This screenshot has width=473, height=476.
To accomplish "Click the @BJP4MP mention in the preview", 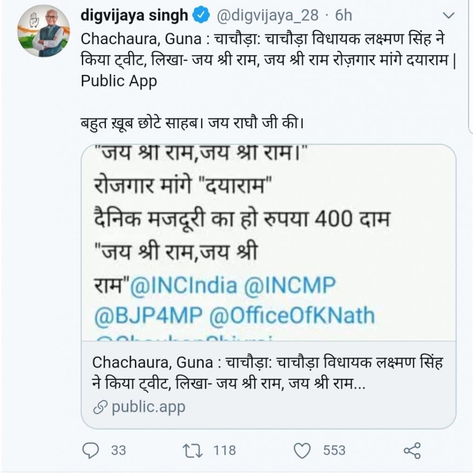I will 148,316.
